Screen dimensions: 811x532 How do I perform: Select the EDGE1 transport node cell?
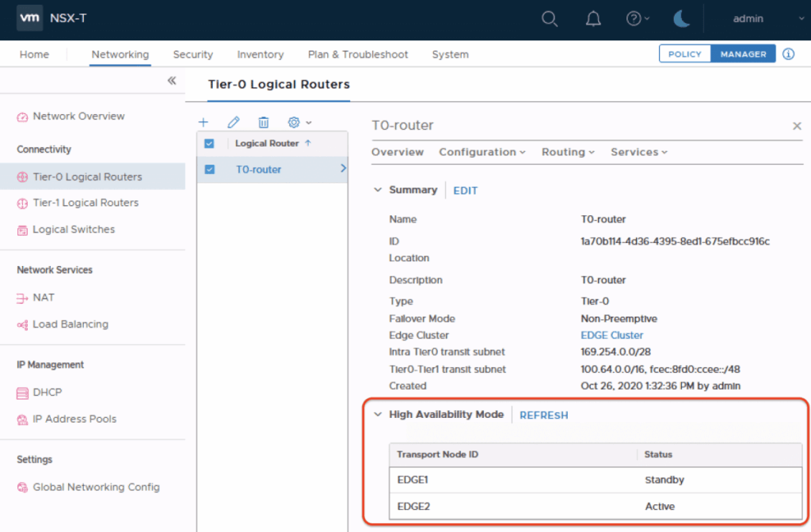coord(413,480)
